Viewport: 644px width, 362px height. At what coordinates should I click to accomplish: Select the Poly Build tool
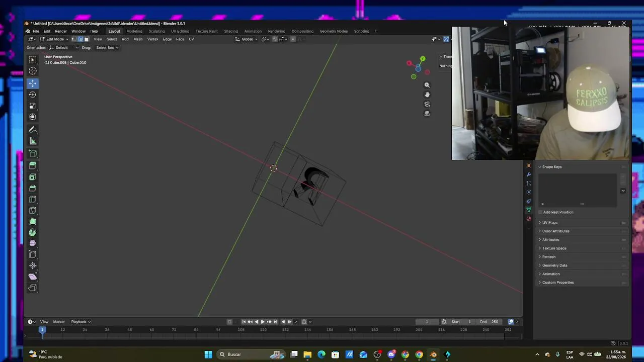click(x=33, y=221)
